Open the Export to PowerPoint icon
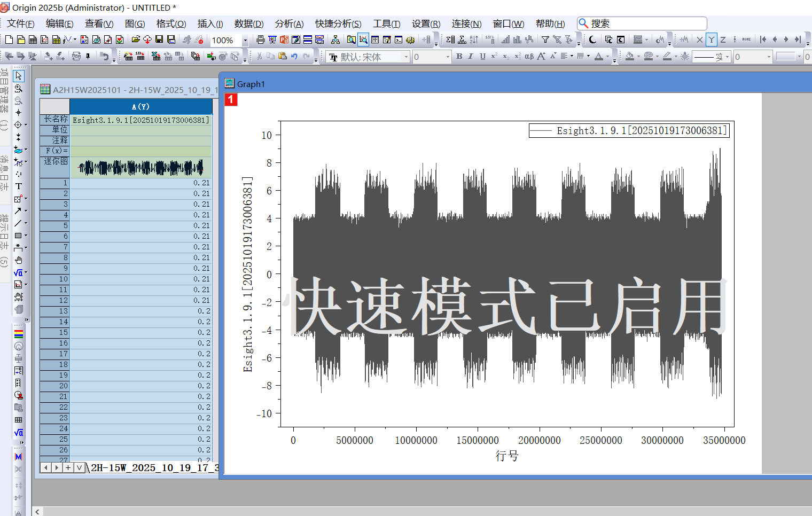Screen dimensions: 812x516 (x=284, y=40)
